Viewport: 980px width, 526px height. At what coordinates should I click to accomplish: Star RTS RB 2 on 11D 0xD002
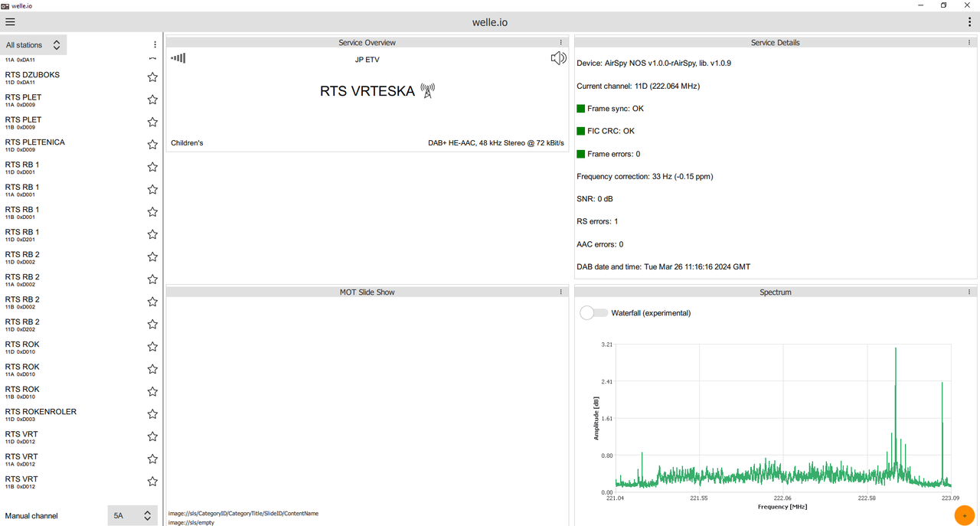point(152,257)
